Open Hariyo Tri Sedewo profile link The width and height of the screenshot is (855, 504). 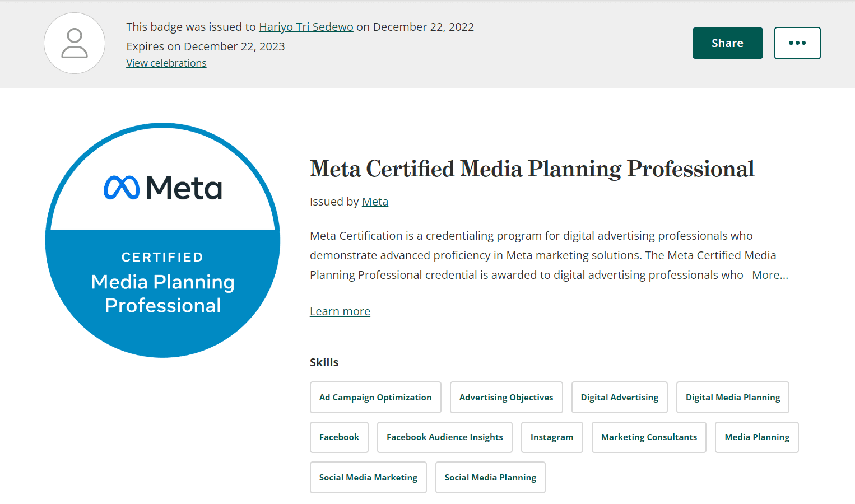[306, 27]
